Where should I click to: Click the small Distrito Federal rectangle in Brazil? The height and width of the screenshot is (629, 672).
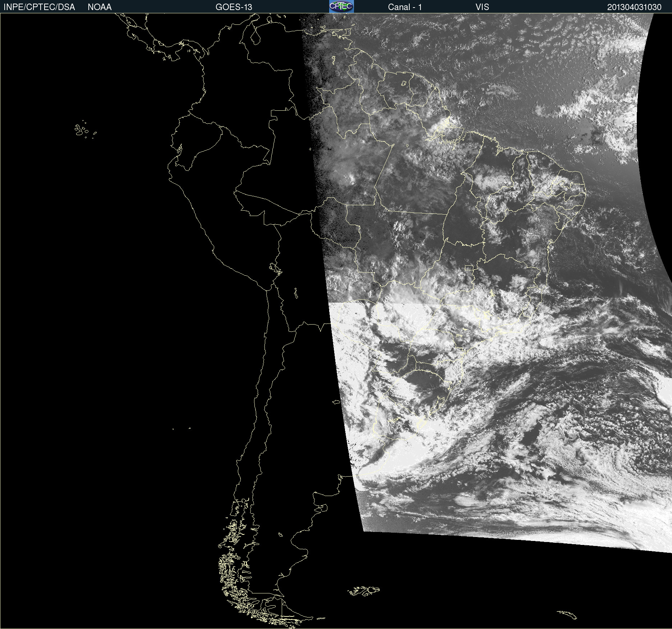tap(469, 268)
